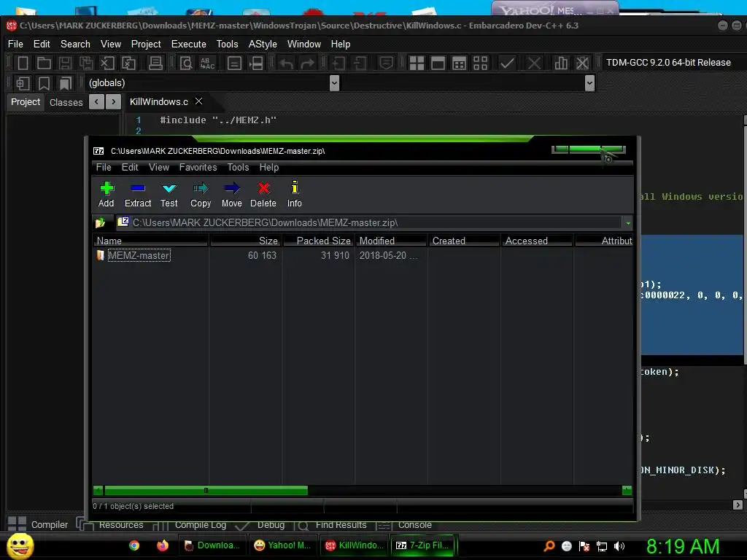Click the Compile icon with four squares

[x=417, y=63]
